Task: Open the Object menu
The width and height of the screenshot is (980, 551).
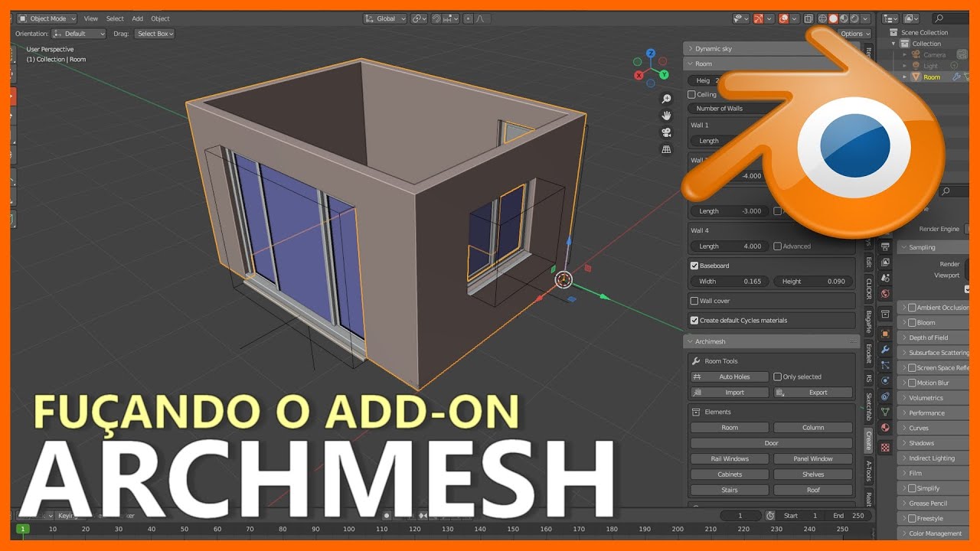Action: click(x=160, y=18)
